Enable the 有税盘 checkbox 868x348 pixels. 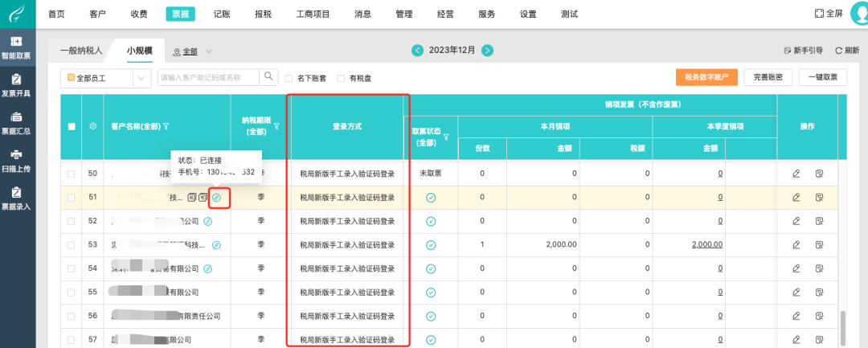(x=342, y=78)
